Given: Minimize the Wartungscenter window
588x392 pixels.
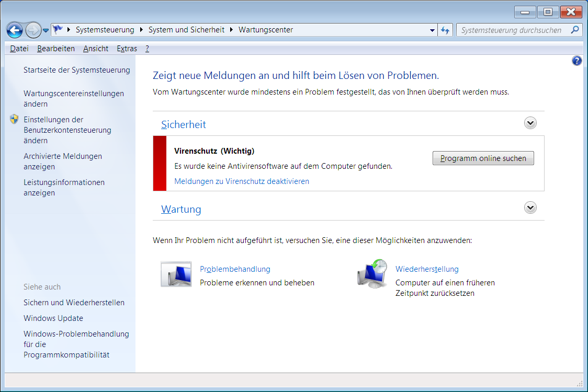Looking at the screenshot, I should pos(525,13).
